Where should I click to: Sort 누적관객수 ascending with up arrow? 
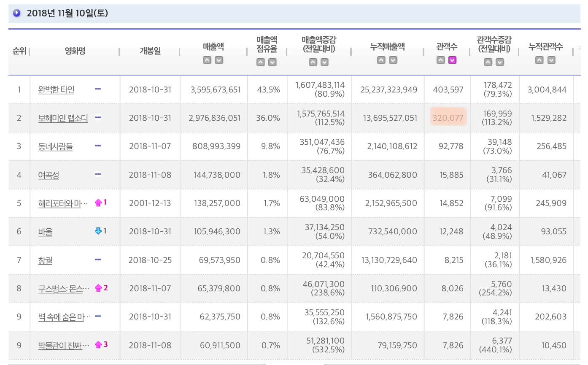pyautogui.click(x=539, y=60)
